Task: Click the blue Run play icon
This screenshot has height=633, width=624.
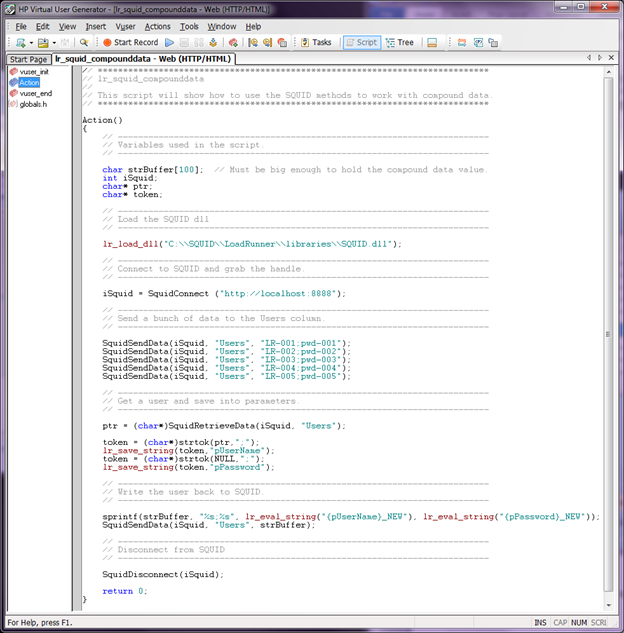Action: pyautogui.click(x=170, y=42)
